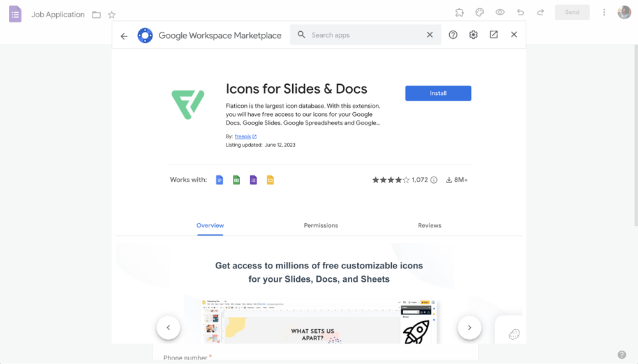Click the Send button
The width and height of the screenshot is (638, 364).
[x=572, y=12]
